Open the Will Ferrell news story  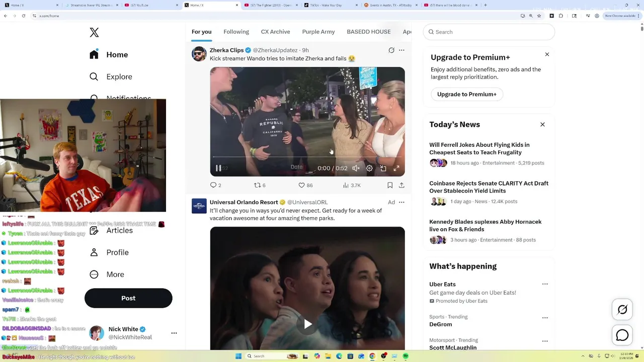pyautogui.click(x=489, y=154)
